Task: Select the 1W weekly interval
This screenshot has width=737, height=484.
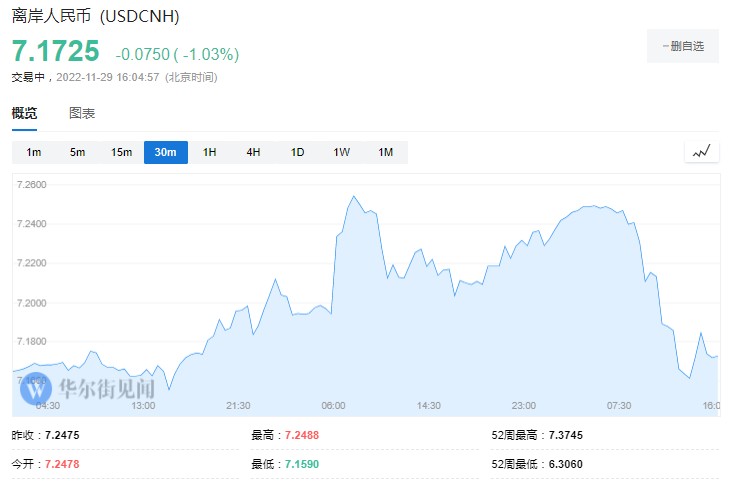Action: (x=341, y=152)
